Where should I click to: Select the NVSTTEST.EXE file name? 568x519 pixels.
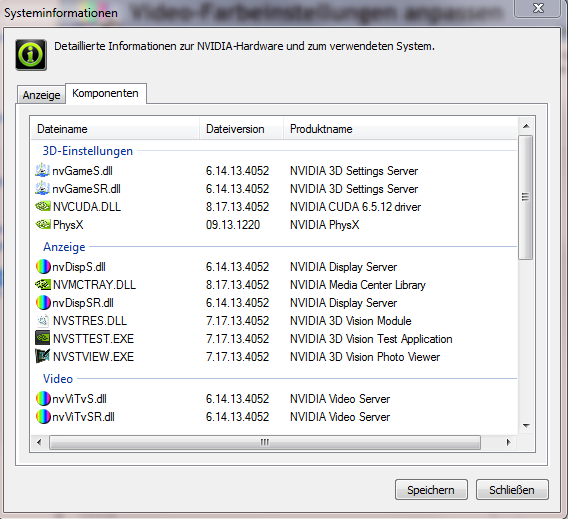[x=93, y=339]
